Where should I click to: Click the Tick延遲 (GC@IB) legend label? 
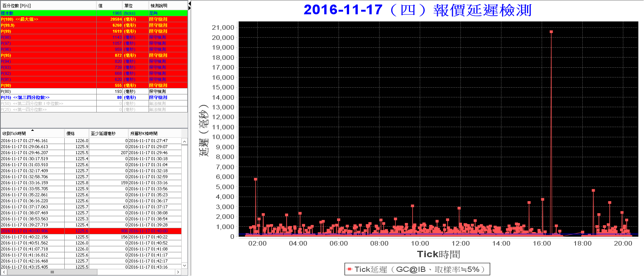[419, 269]
